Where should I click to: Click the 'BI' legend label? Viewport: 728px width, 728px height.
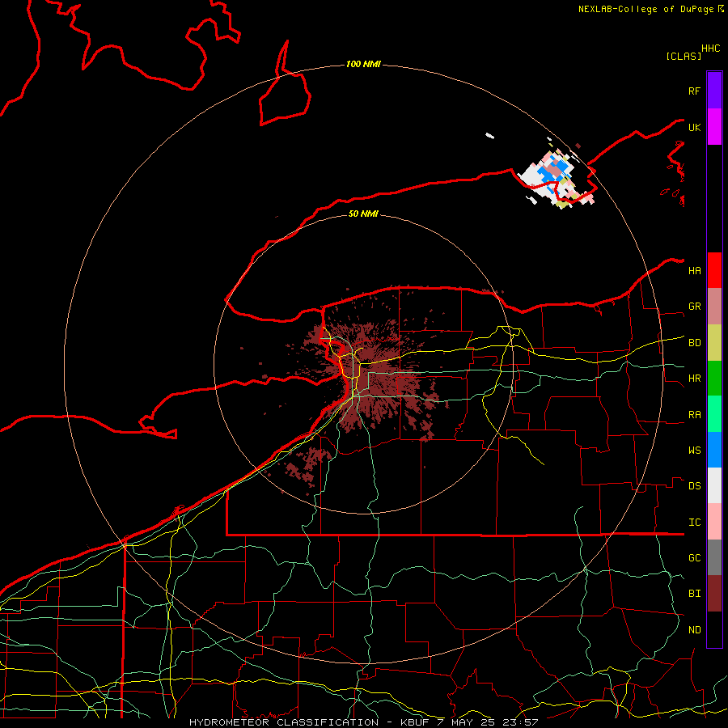(x=694, y=594)
